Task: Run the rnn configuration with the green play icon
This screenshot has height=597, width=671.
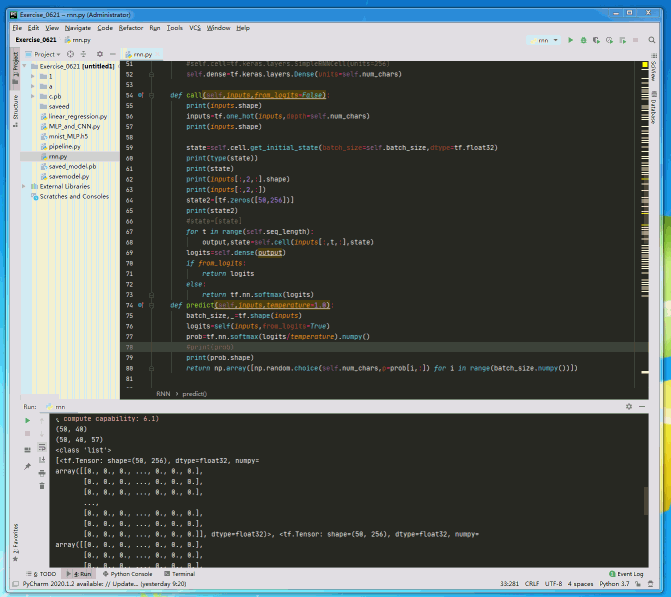Action: point(570,40)
